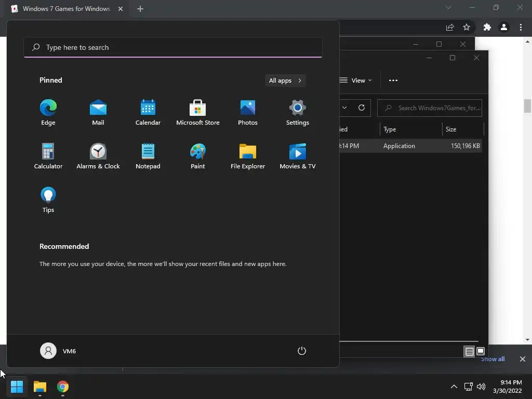Expand the View dropdown in File Explorer
Image resolution: width=532 pixels, height=399 pixels.
pos(356,81)
